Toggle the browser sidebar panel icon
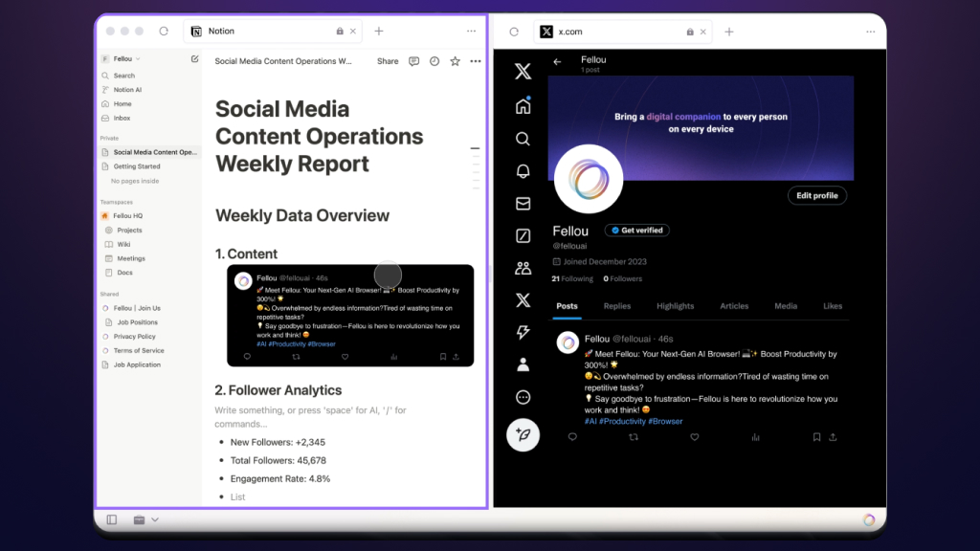Screen dimensions: 980x551 pyautogui.click(x=112, y=519)
